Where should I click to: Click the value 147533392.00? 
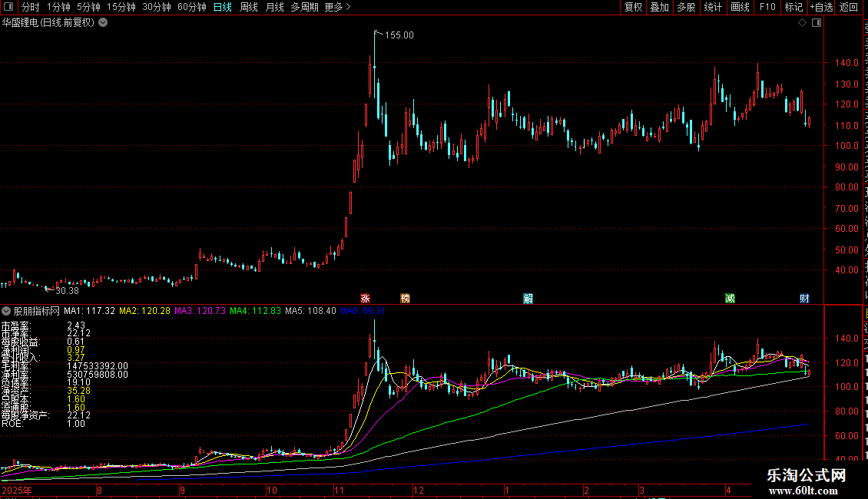[x=98, y=366]
